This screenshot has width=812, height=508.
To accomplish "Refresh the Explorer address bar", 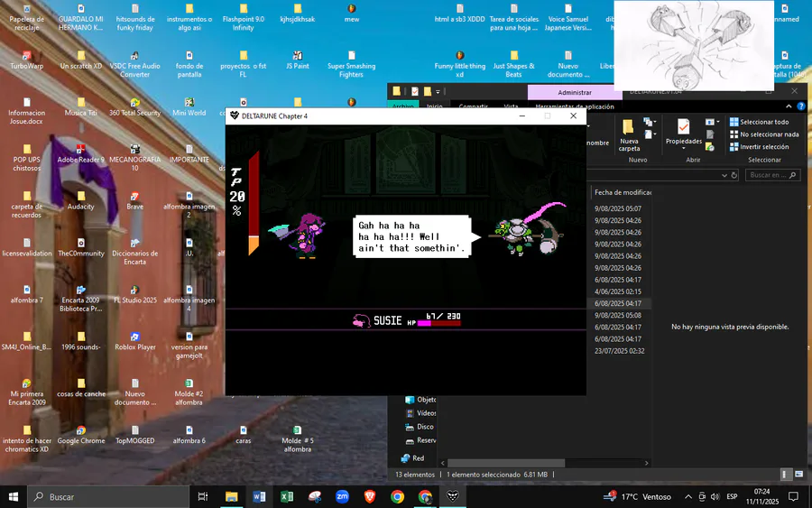I will [734, 175].
